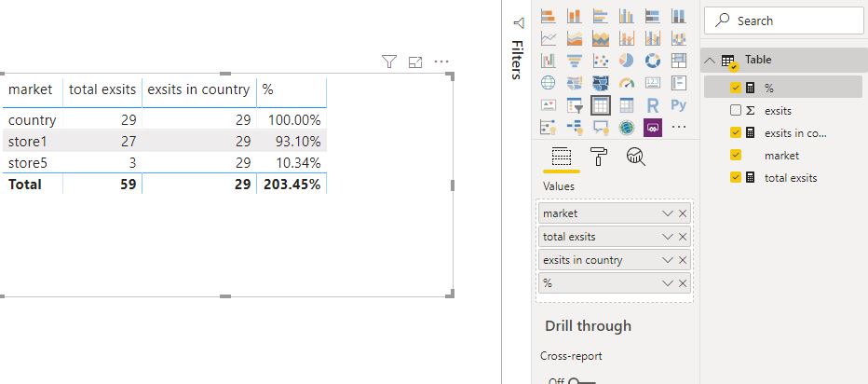Select the 100% stacked bar chart visual
868x384 pixels.
pyautogui.click(x=653, y=16)
